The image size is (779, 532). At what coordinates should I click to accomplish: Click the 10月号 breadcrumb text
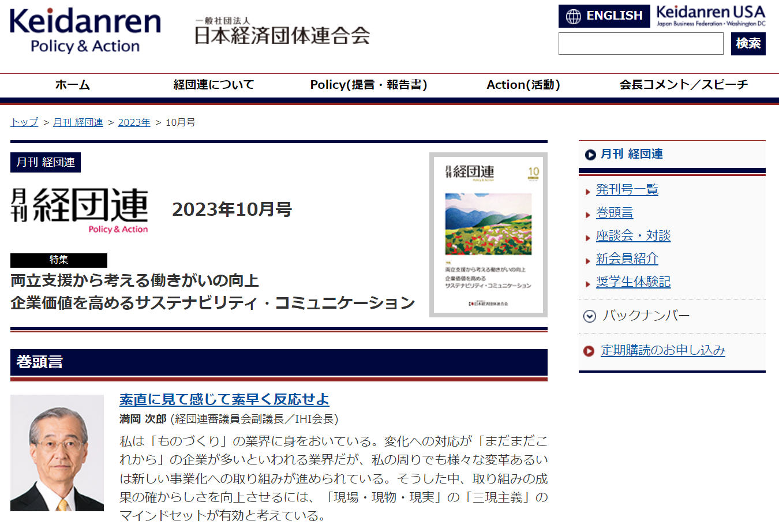pos(181,122)
